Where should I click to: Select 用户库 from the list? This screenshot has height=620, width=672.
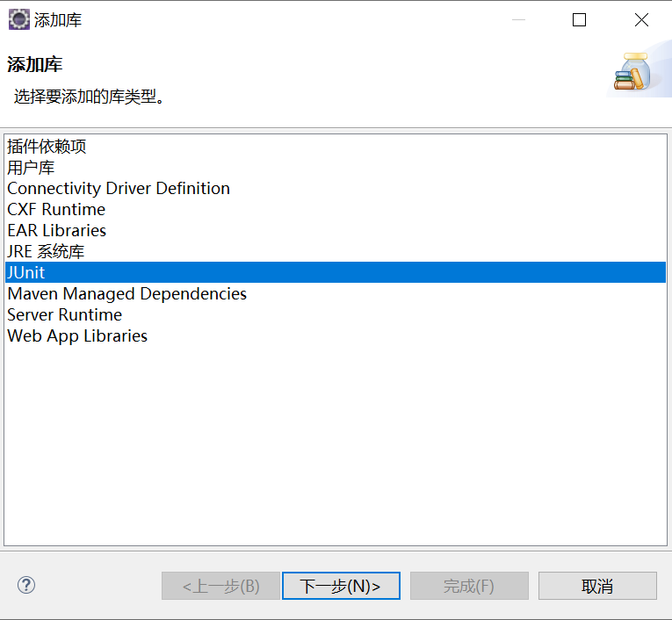(336, 168)
